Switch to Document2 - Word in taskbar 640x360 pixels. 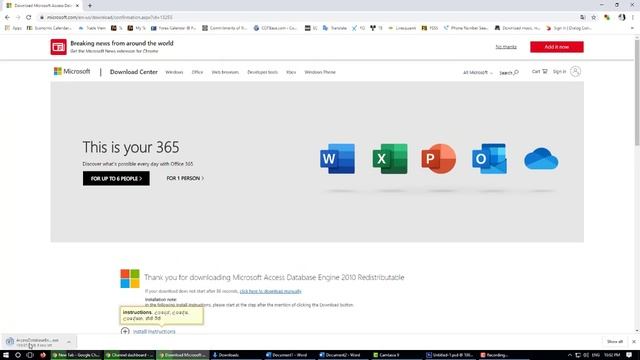[343, 355]
